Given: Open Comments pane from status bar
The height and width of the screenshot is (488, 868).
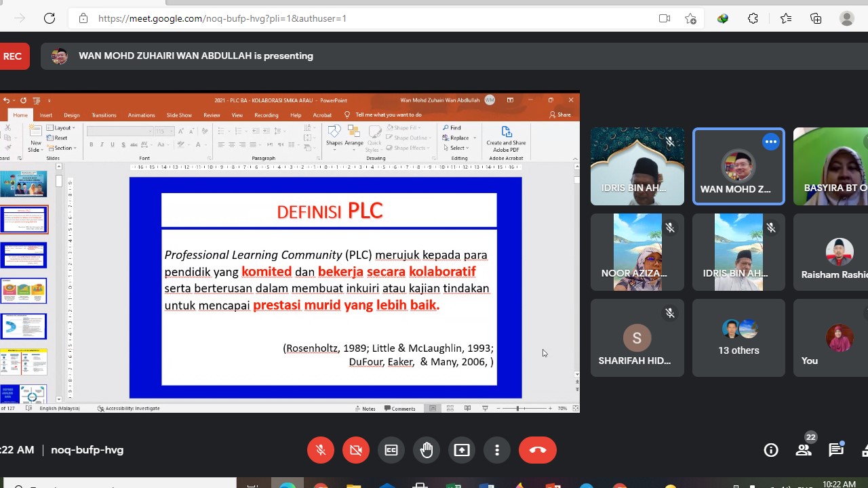Looking at the screenshot, I should (x=400, y=409).
